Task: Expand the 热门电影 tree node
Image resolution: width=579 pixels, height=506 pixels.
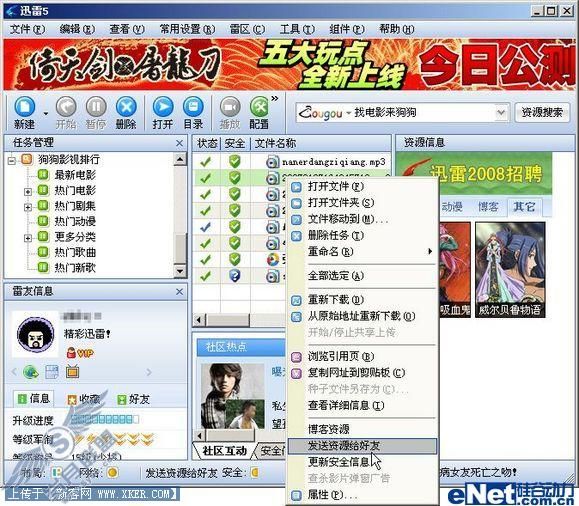Action: click(x=28, y=192)
